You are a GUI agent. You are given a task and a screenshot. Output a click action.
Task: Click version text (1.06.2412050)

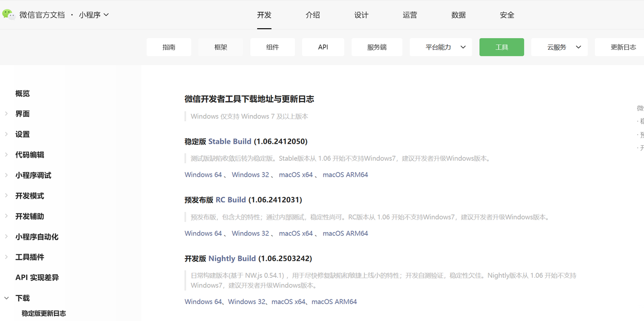281,141
